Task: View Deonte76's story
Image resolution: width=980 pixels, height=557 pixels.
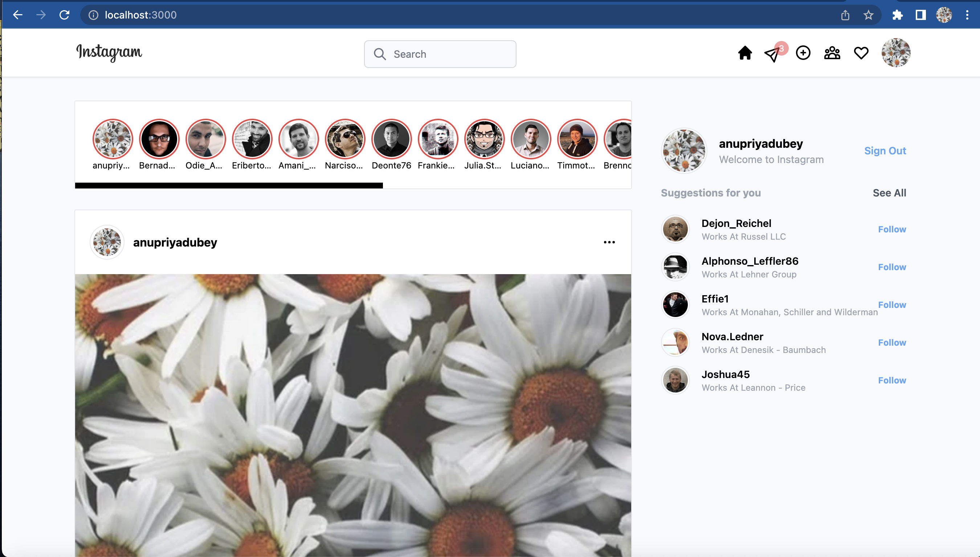Action: click(391, 139)
